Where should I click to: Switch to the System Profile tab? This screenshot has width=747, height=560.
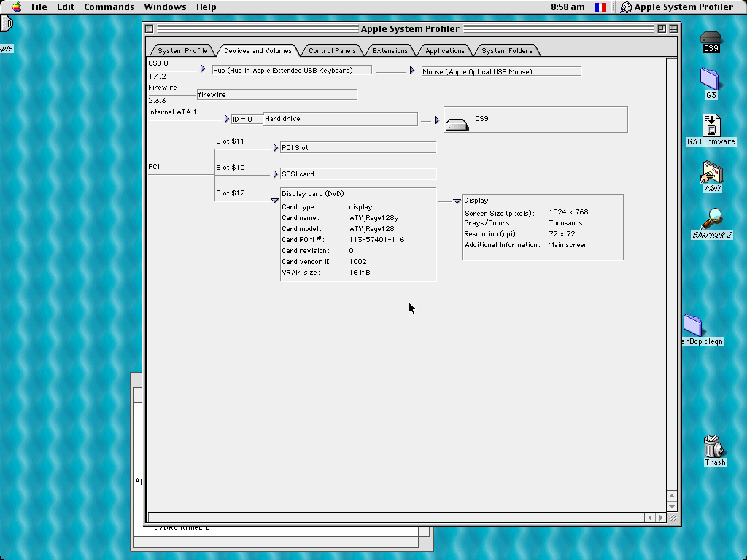pos(182,50)
